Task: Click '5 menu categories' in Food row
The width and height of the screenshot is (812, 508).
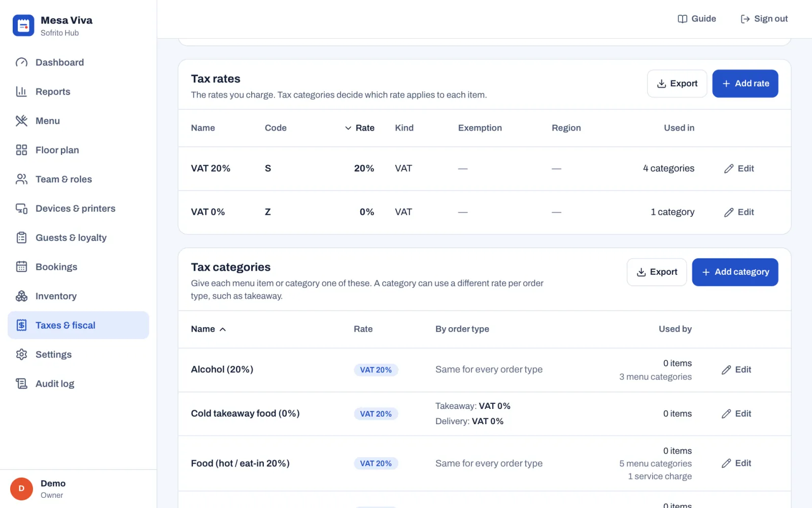Action: point(655,464)
